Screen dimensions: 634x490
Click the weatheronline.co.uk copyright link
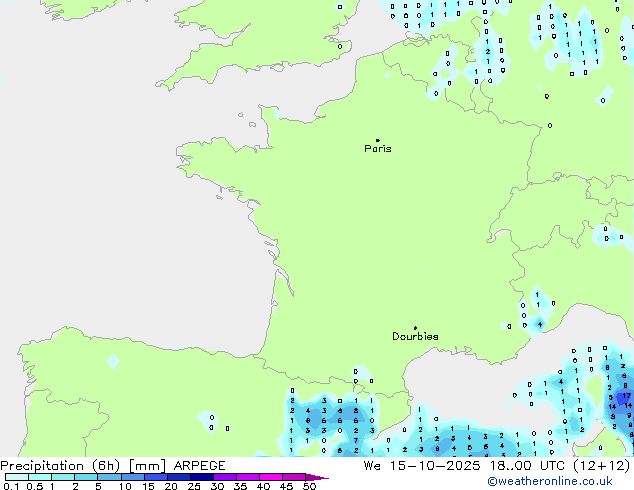pyautogui.click(x=550, y=481)
